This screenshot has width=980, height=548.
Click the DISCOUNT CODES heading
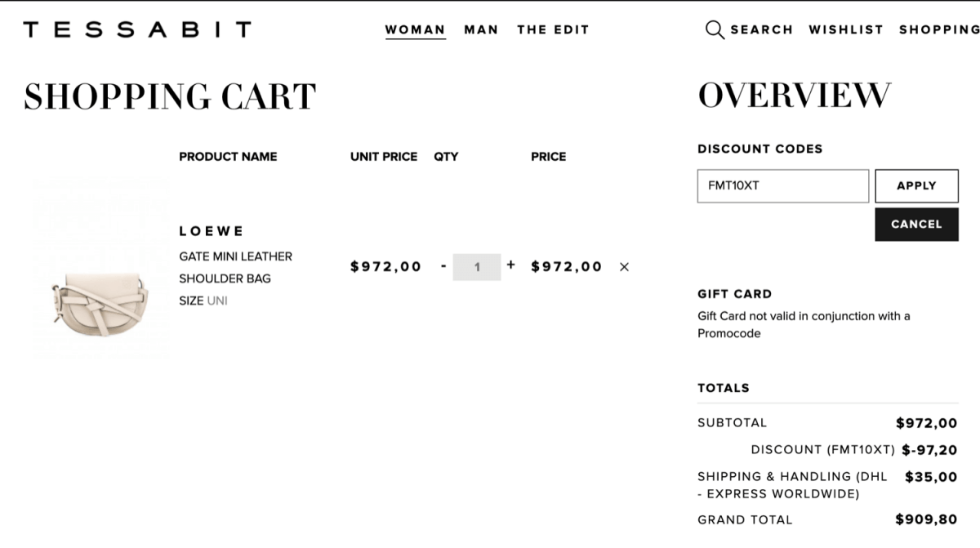pos(759,149)
